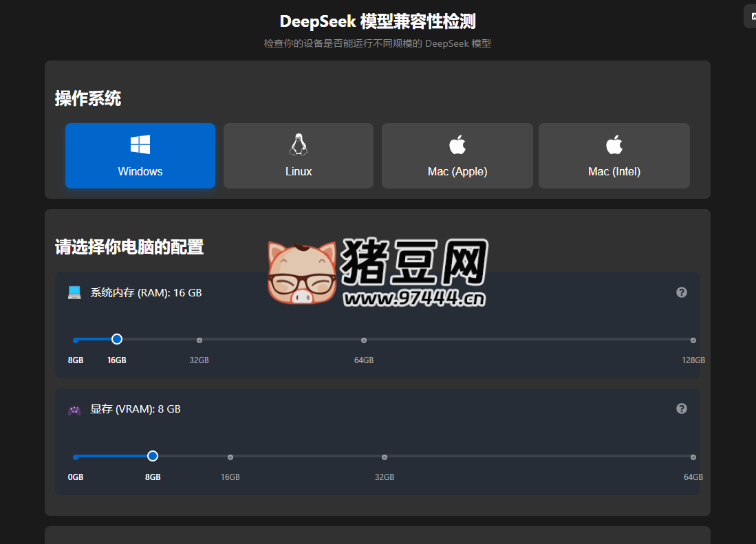Click the 64GB mark on the RAM slider

click(x=364, y=340)
